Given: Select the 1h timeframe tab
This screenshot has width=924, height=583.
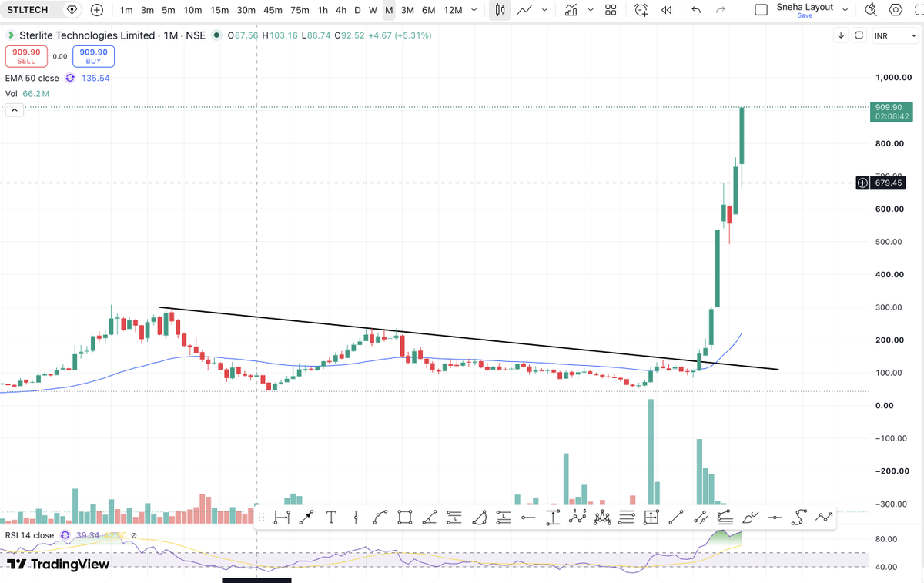Looking at the screenshot, I should [x=323, y=10].
